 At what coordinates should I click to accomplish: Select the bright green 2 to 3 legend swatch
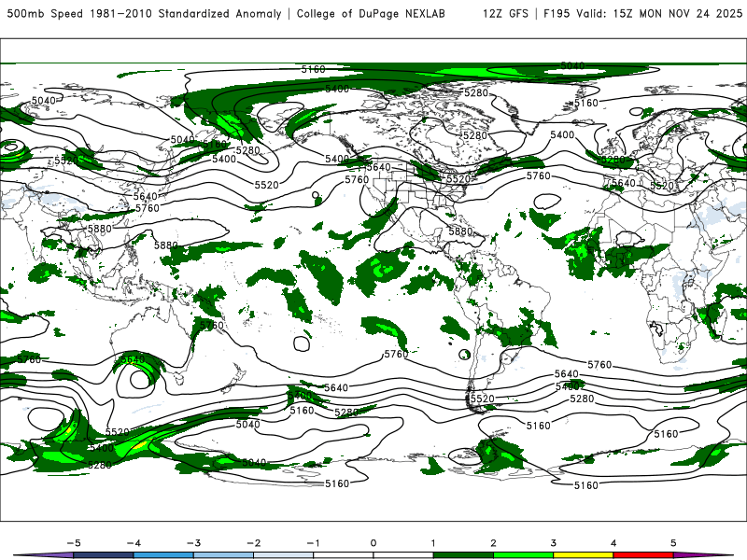[523, 555]
